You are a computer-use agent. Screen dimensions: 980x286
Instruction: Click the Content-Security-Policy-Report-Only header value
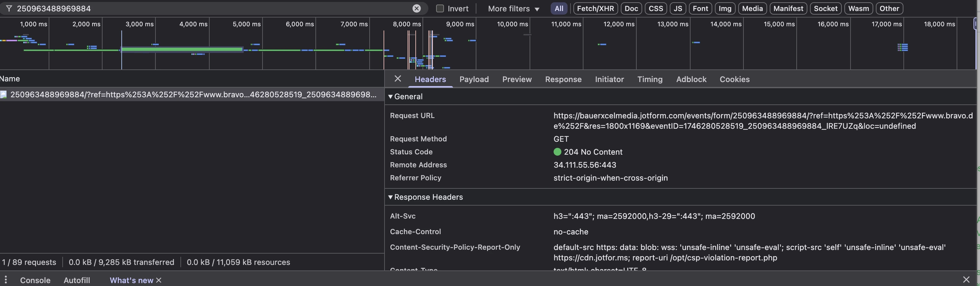pyautogui.click(x=750, y=252)
